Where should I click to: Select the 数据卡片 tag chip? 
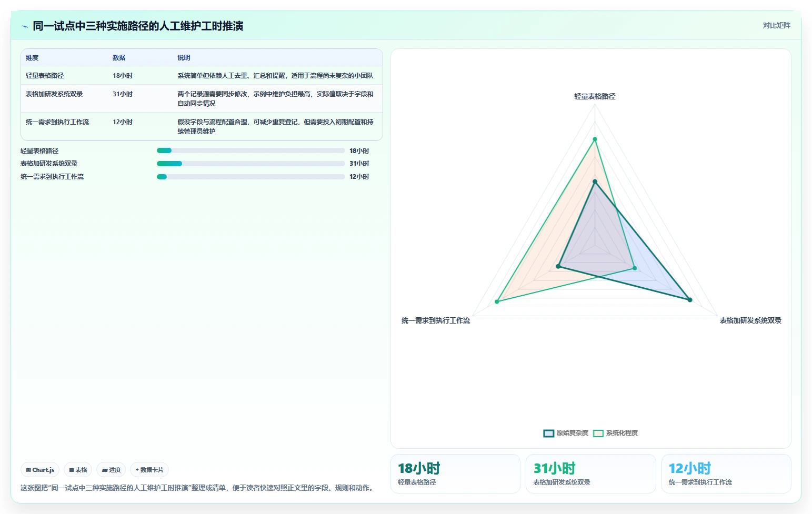(149, 470)
